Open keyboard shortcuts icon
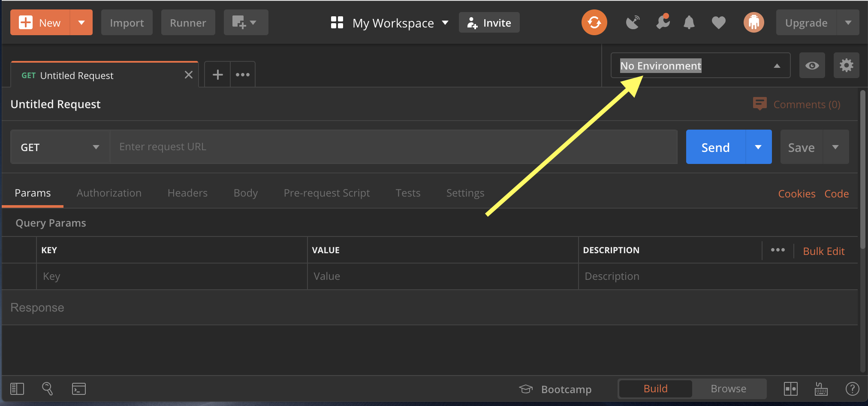The height and width of the screenshot is (406, 868). tap(821, 389)
